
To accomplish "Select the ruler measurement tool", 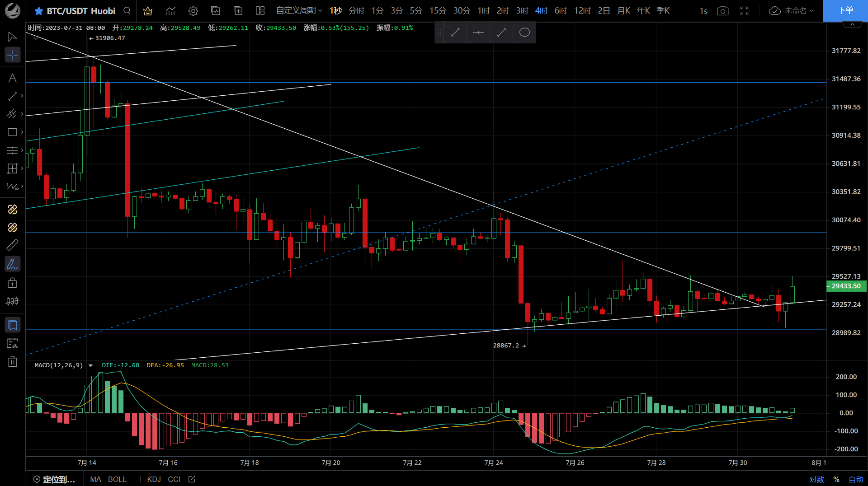I will coord(12,245).
